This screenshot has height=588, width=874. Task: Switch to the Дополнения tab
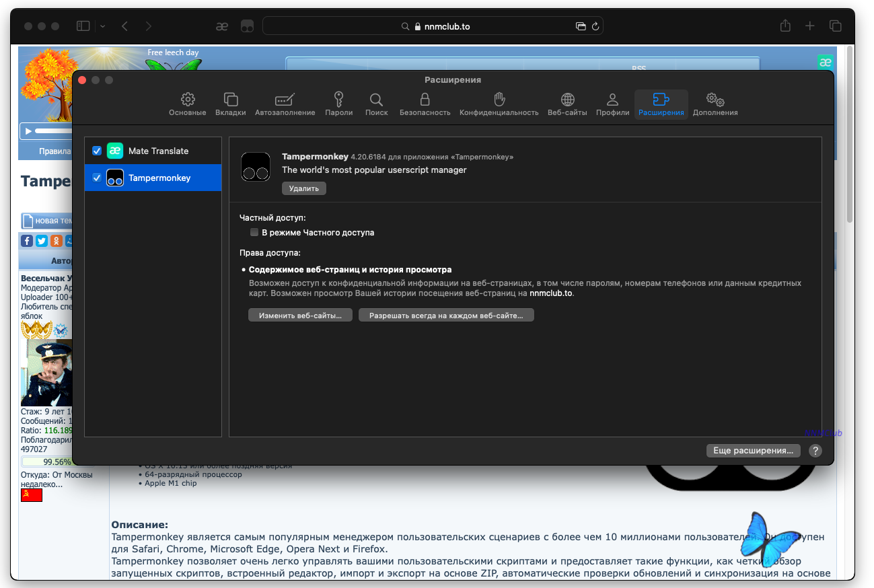pyautogui.click(x=715, y=104)
